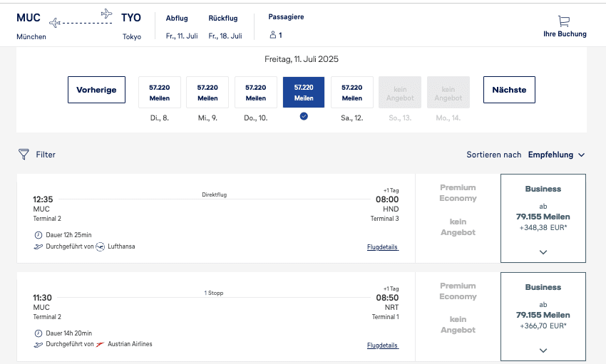This screenshot has width=606, height=364.
Task: Click the clock icon beside Dauer 14h 20min
Action: point(38,333)
